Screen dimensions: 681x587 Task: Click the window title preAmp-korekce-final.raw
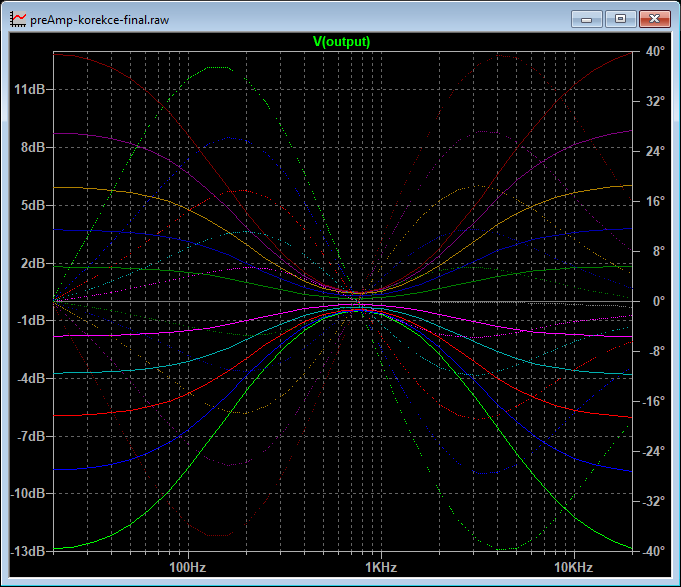point(99,20)
